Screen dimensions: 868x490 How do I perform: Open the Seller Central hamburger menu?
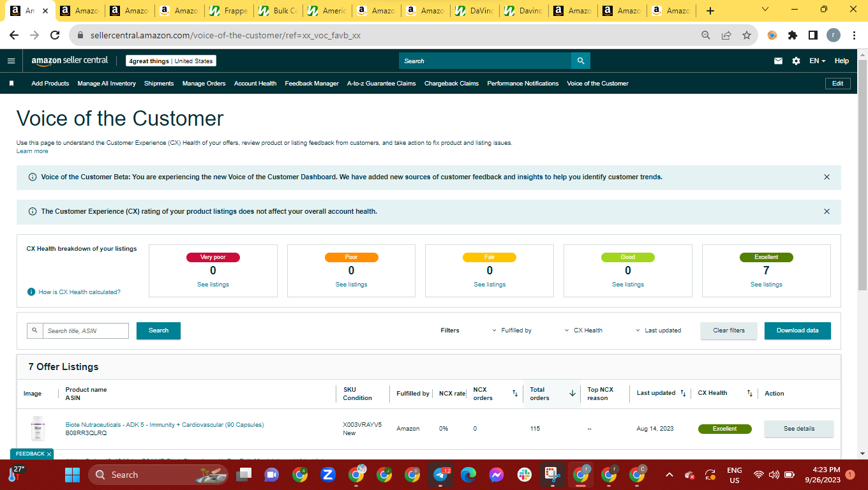pos(11,61)
